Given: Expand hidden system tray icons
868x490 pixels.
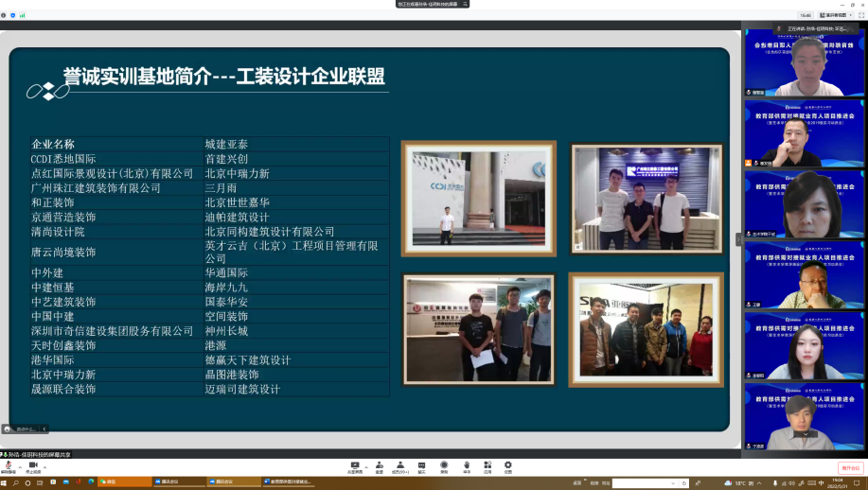Looking at the screenshot, I should (x=759, y=483).
